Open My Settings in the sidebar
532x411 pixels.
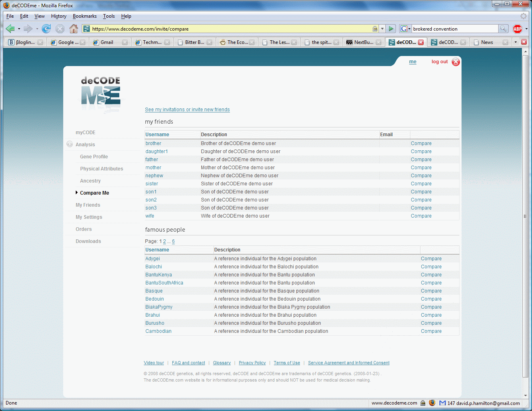(x=89, y=217)
